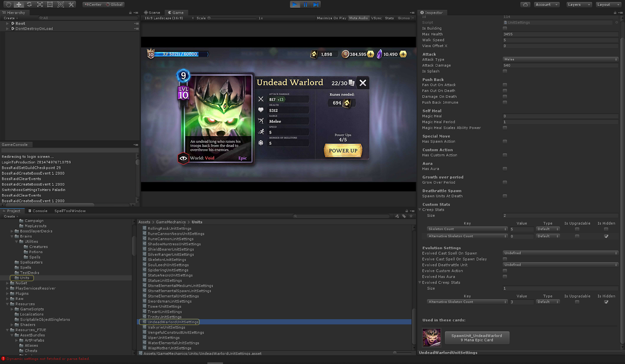Toggle the Stats button in Game view

389,18
